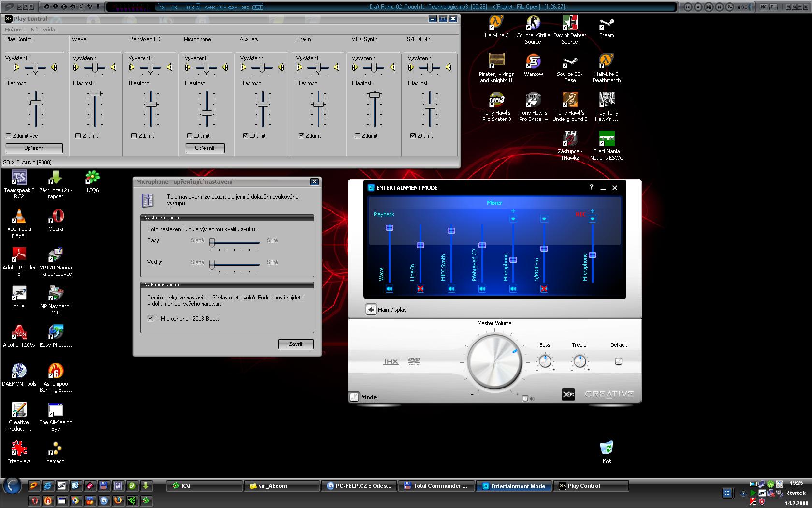
Task: Open the Nápověda menu
Action: [x=43, y=30]
